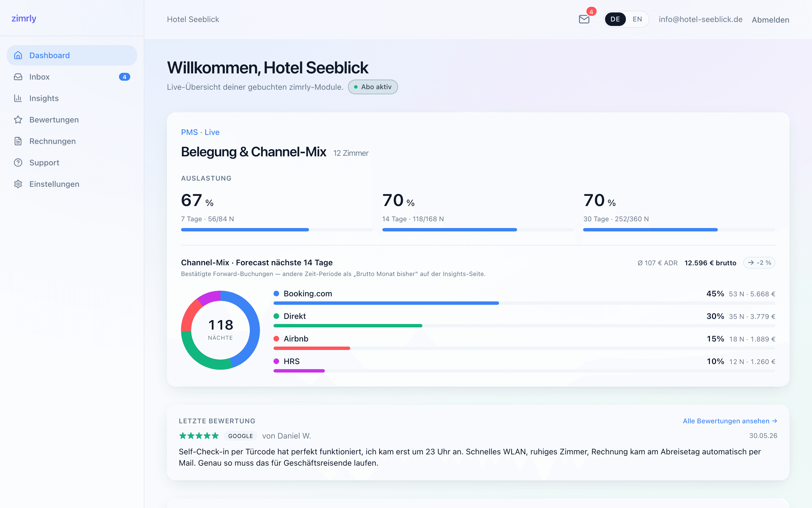Click the PMS · Live label
Viewport: 812px width, 508px height.
click(200, 132)
